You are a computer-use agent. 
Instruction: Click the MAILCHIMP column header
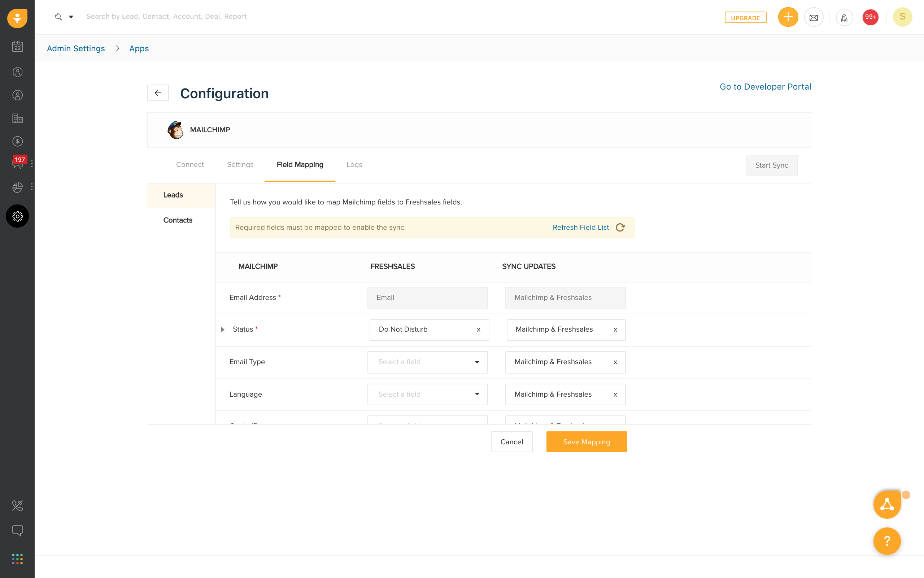(258, 267)
